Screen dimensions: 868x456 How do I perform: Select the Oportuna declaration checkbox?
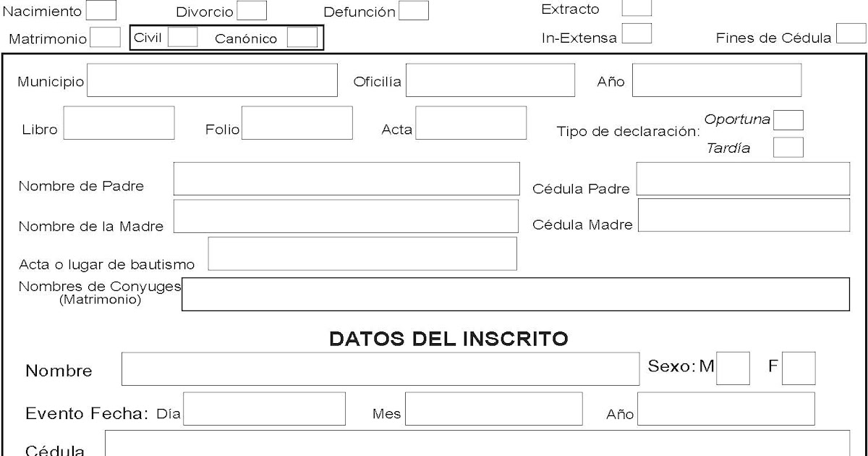(788, 120)
